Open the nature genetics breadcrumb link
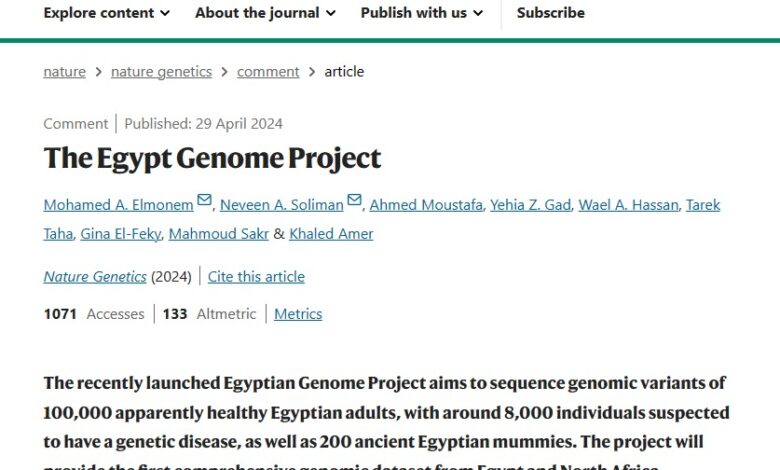Screen dimensions: 780x470 (x=161, y=72)
